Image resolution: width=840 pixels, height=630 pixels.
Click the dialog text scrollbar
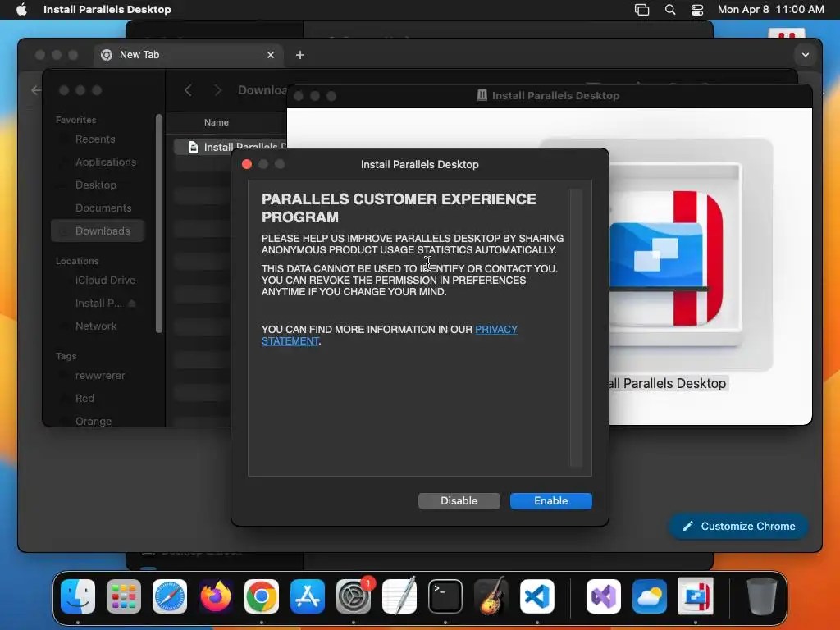577,328
